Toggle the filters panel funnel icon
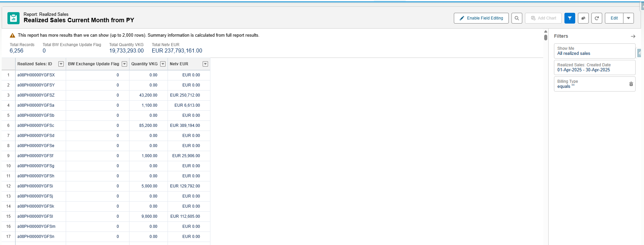 coord(569,18)
